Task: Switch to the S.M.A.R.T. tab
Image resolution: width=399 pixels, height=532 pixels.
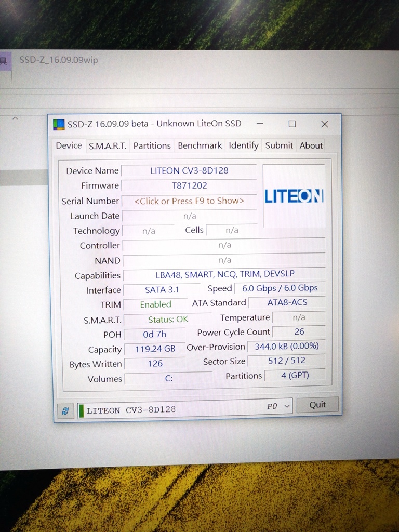Action: click(x=108, y=146)
